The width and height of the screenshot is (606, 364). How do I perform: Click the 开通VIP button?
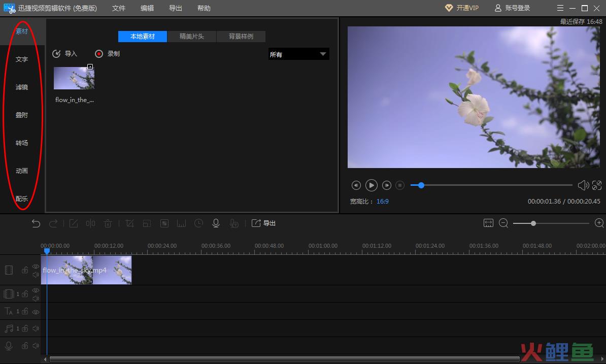pos(462,8)
